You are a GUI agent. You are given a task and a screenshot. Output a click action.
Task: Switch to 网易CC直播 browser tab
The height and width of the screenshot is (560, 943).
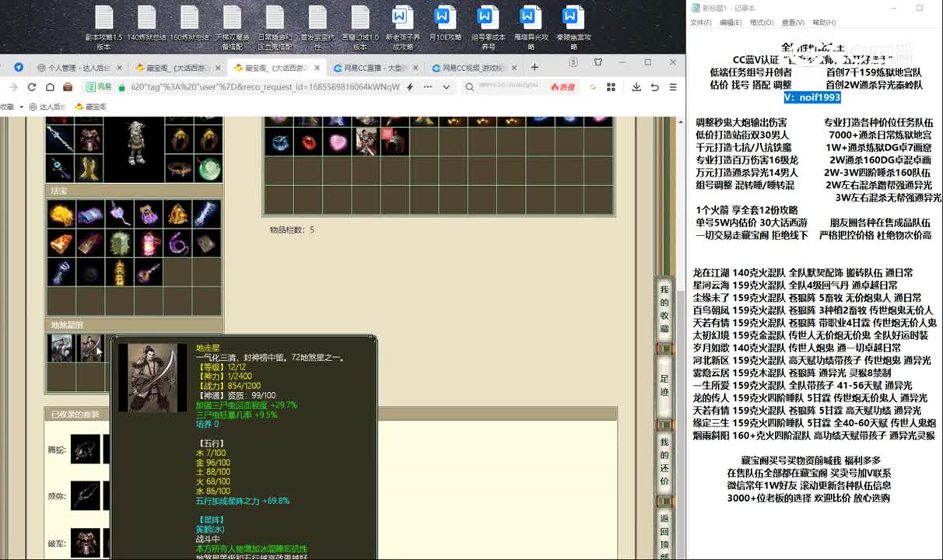pos(376,68)
